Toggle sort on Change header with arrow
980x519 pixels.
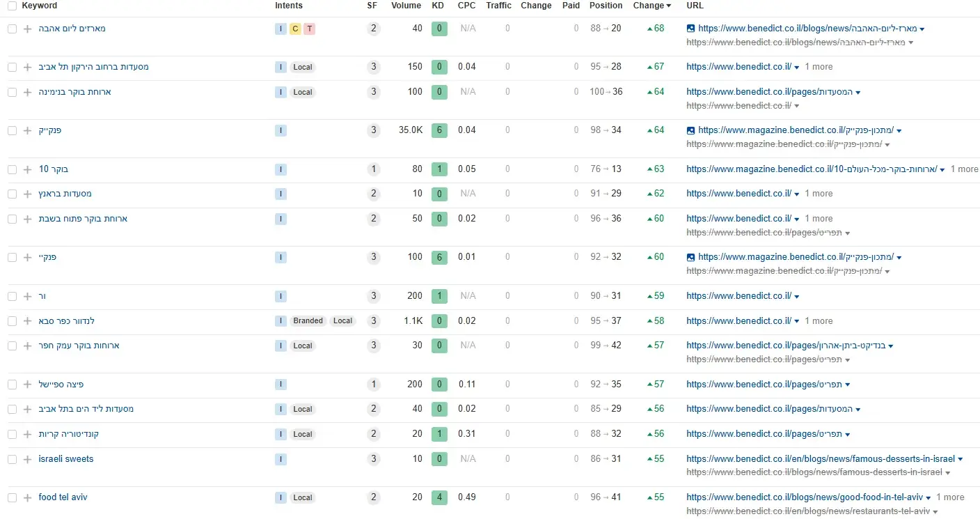click(x=652, y=6)
